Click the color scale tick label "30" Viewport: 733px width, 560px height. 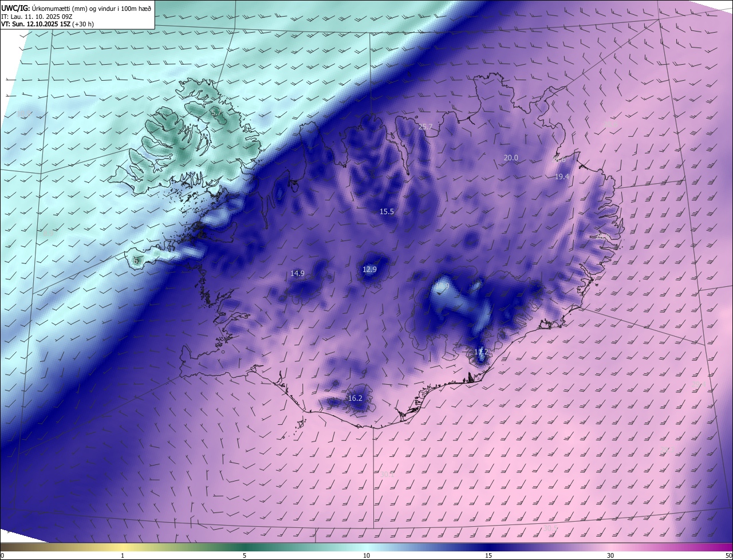click(x=610, y=555)
